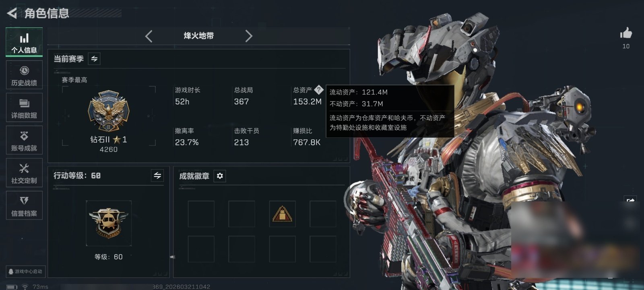Select the gold pyramid achievement badge
Screen dimensions: 644x290
coord(282,214)
